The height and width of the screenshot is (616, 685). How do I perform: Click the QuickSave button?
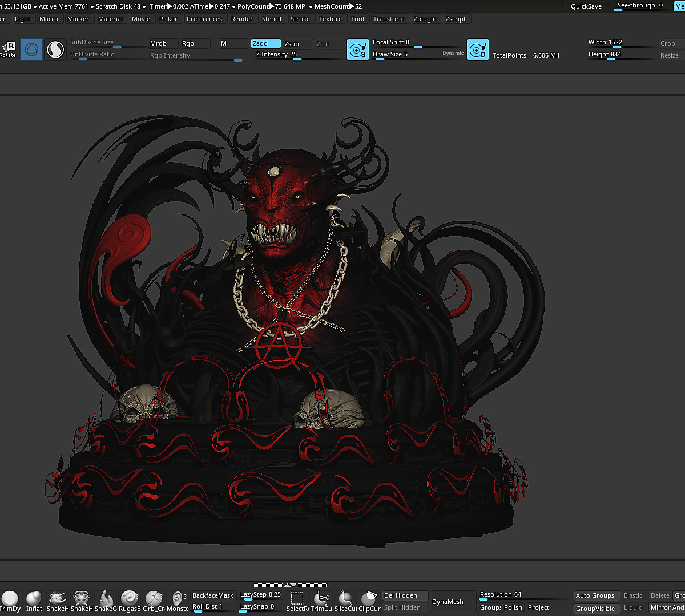tap(586, 6)
